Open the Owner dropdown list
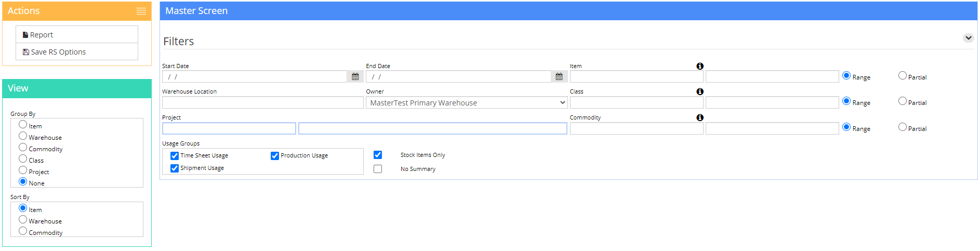980x251 pixels. click(x=467, y=102)
